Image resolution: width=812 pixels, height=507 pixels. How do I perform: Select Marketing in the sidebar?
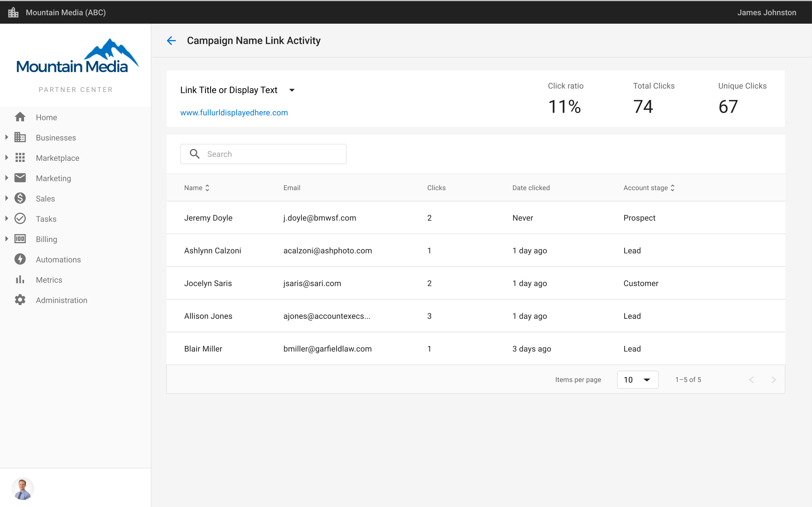coord(53,178)
